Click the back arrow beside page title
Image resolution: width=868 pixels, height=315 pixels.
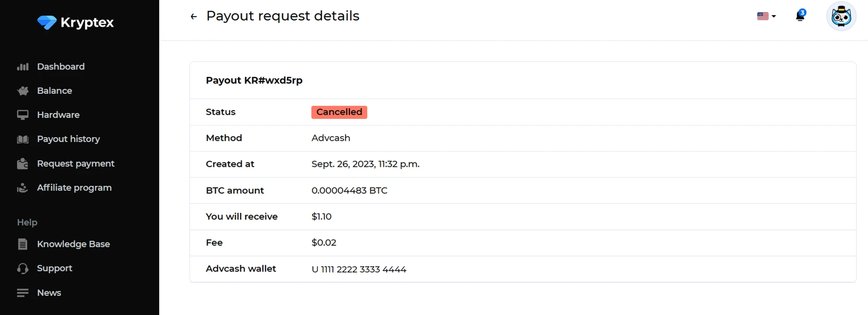(194, 17)
